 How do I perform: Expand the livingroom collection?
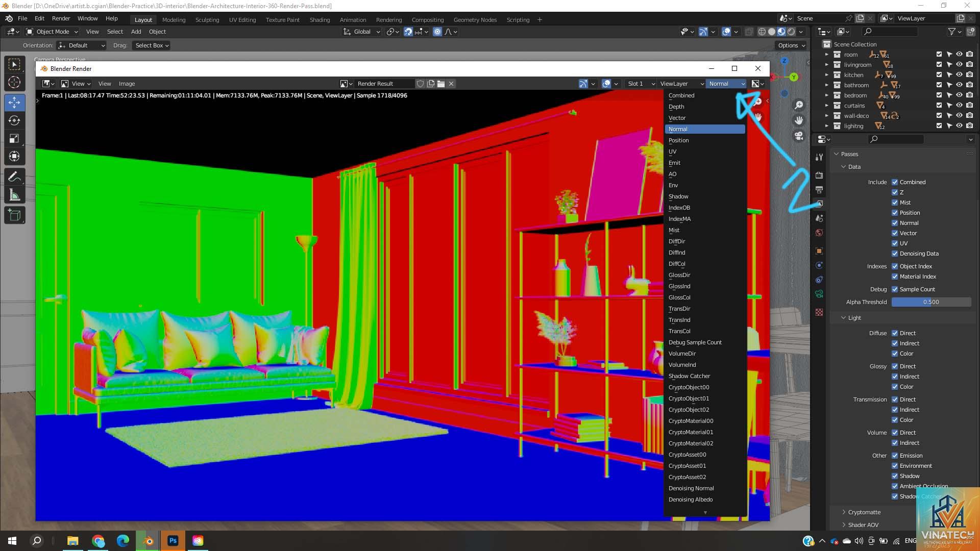click(x=827, y=65)
